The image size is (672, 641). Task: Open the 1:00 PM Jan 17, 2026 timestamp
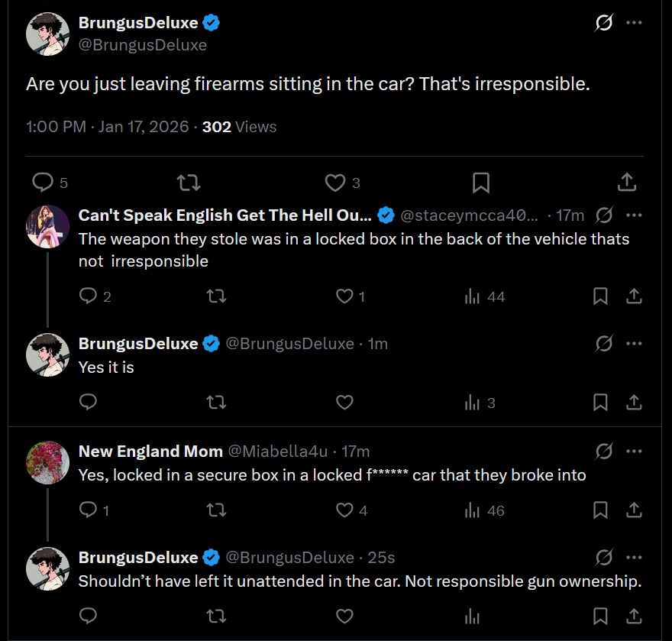pyautogui.click(x=107, y=127)
